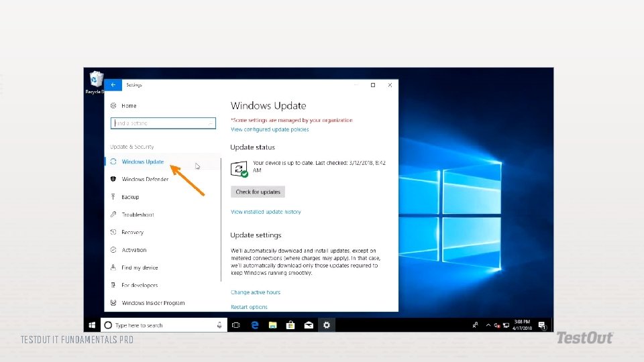Open the Recycle Bin desktop icon

tap(95, 82)
